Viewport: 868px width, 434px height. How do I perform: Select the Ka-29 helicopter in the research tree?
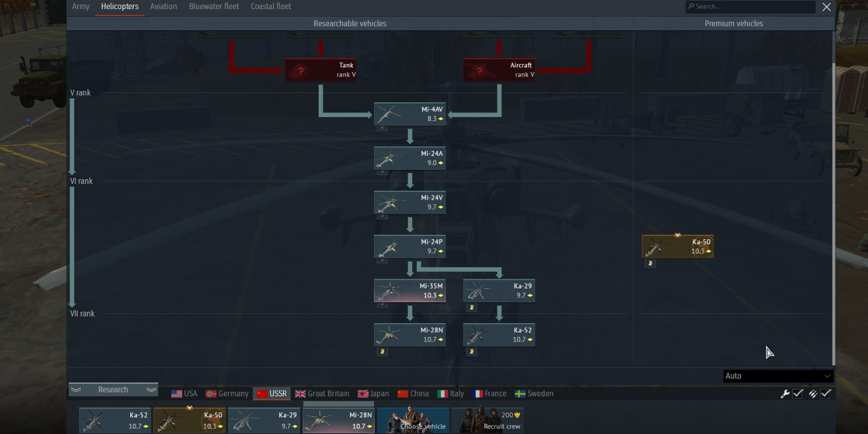click(499, 291)
